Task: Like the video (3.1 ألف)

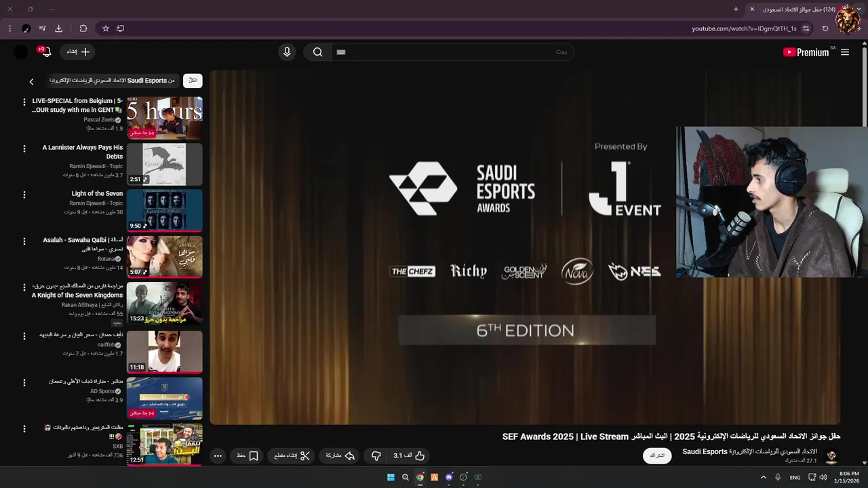Action: click(409, 456)
